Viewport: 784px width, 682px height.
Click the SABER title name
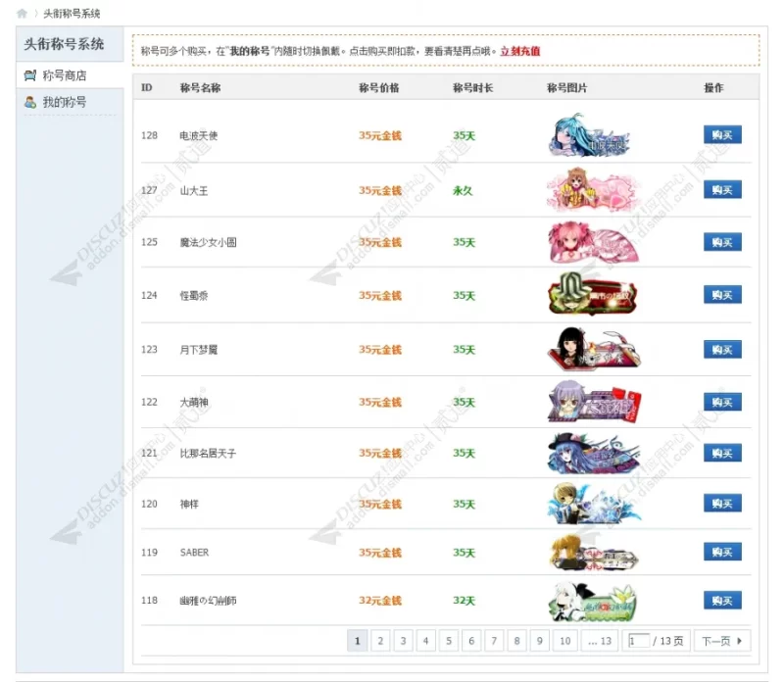point(194,553)
